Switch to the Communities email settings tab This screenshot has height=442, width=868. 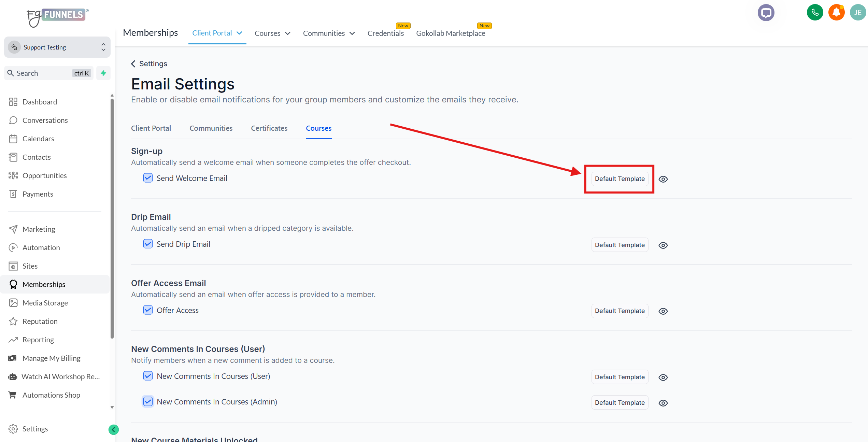click(211, 128)
